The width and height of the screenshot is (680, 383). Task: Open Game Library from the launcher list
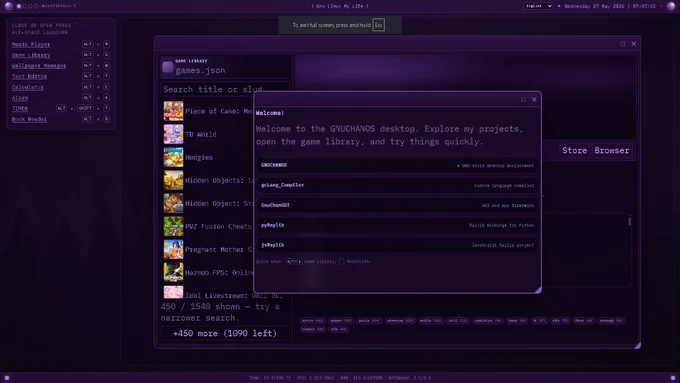pyautogui.click(x=31, y=55)
